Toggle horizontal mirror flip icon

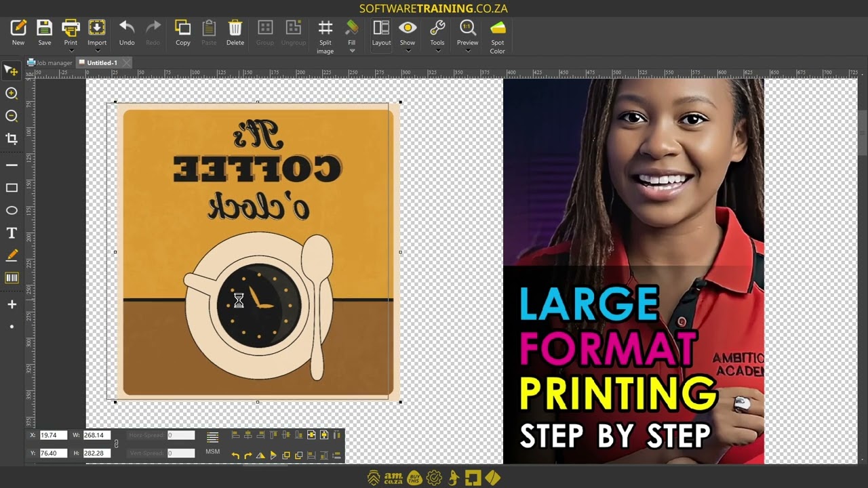pos(260,455)
